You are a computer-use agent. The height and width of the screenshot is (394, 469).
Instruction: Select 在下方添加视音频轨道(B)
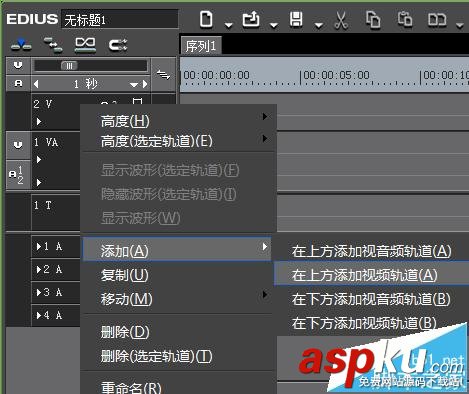pyautogui.click(x=371, y=299)
